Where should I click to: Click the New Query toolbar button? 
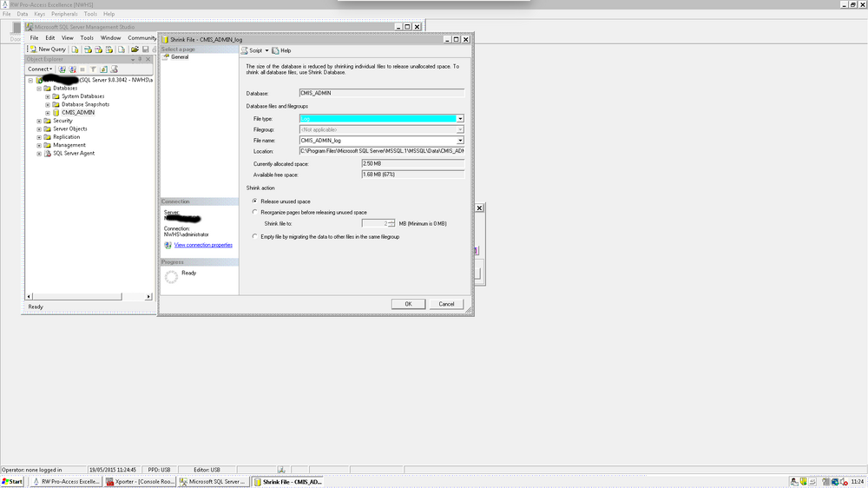(48, 49)
